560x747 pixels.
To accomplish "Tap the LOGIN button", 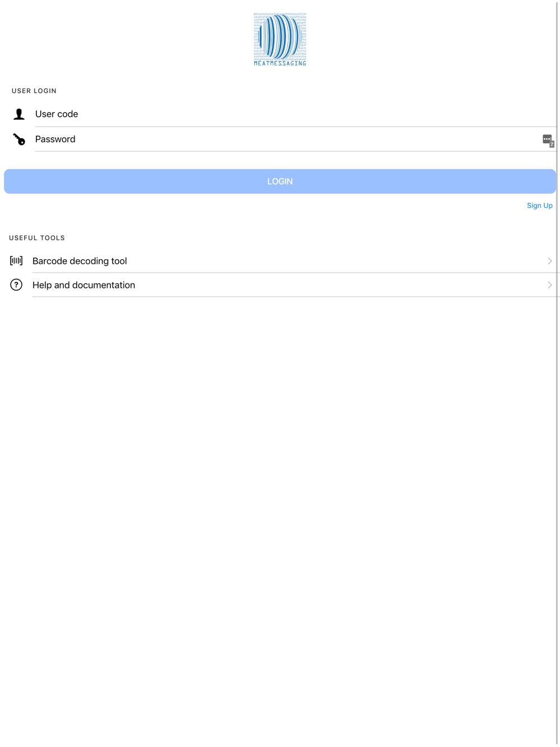I will tap(280, 181).
